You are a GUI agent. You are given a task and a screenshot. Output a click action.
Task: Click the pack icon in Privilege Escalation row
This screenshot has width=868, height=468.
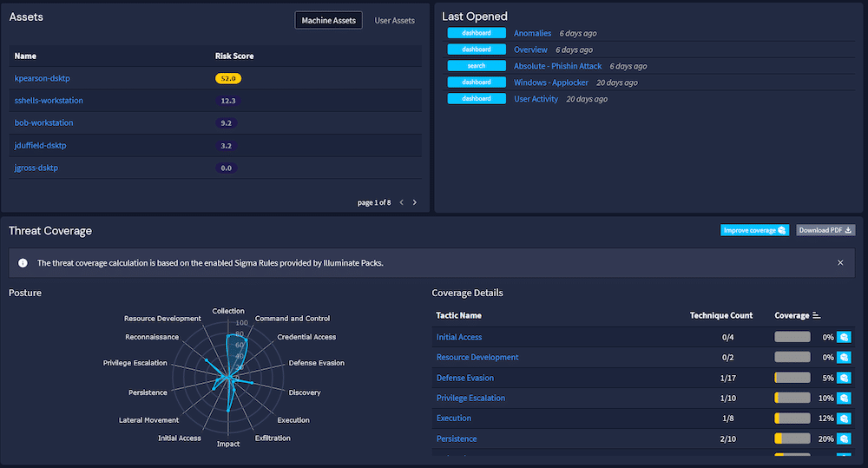pos(844,398)
